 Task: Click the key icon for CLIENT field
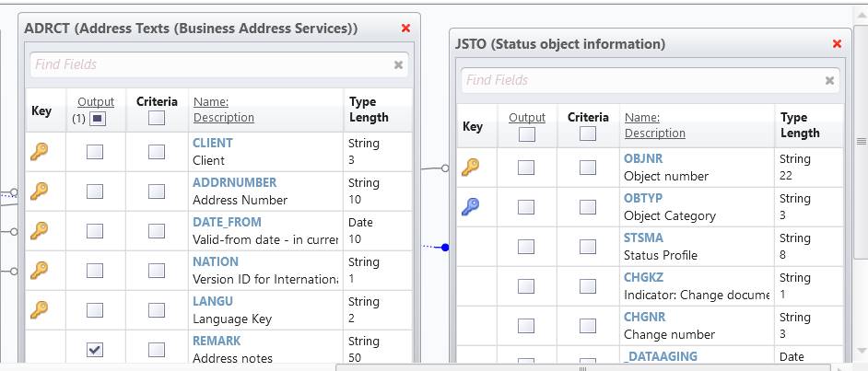point(39,152)
